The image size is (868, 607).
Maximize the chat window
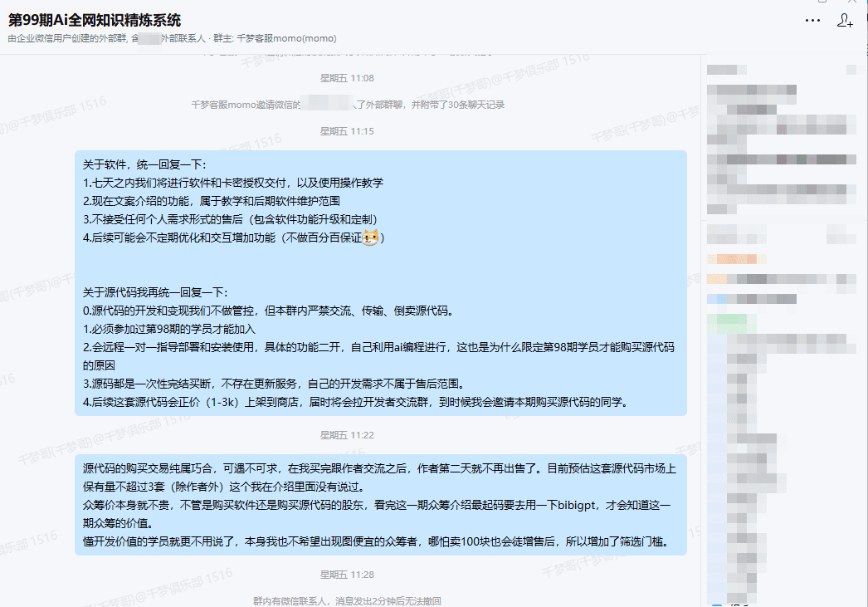click(822, 2)
